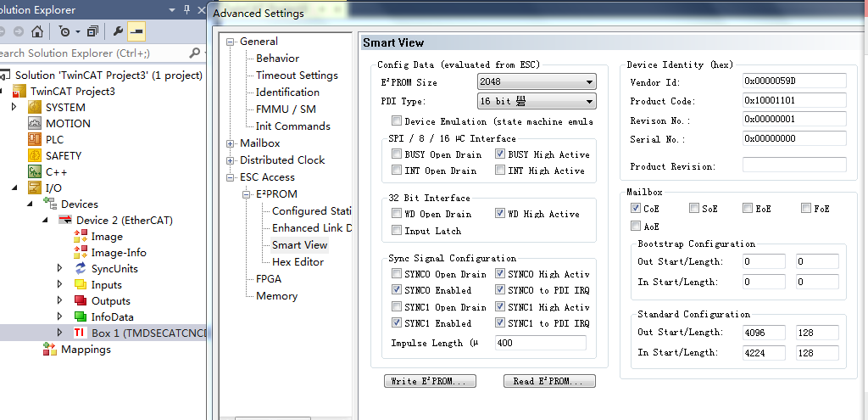Select Hex Editor in the settings tree
Screen dimensions: 868x420
point(298,262)
